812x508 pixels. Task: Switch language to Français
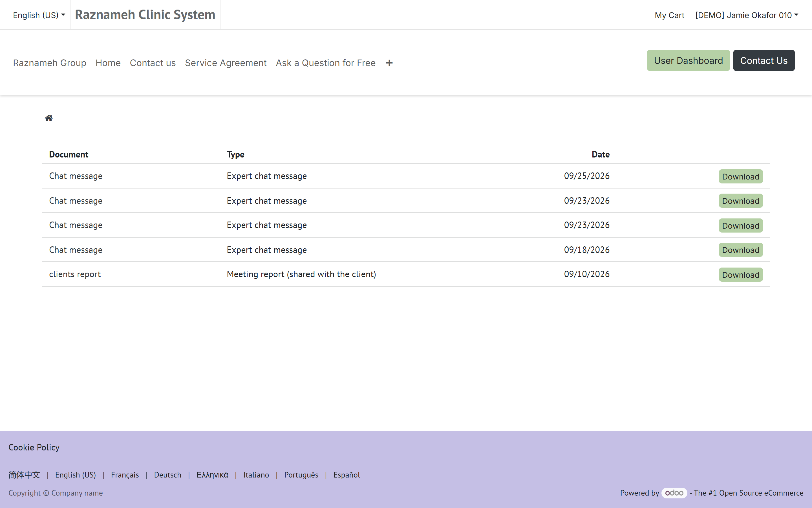pos(125,475)
